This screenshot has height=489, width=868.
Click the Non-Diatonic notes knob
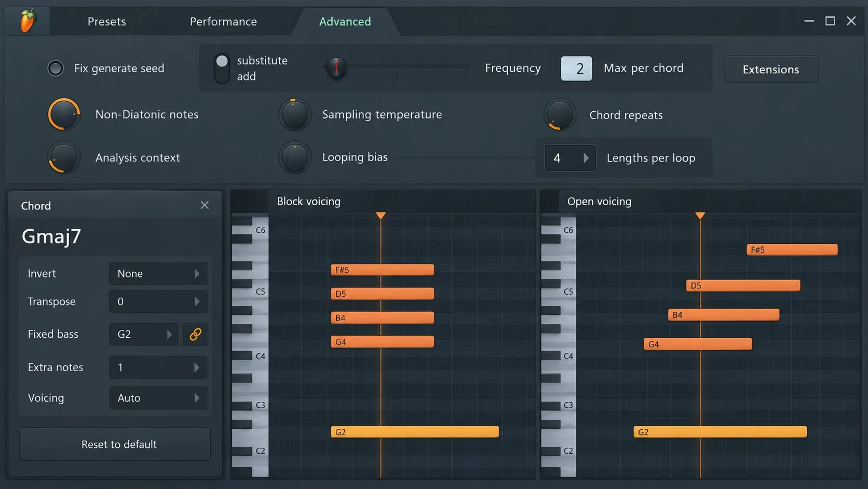coord(64,114)
